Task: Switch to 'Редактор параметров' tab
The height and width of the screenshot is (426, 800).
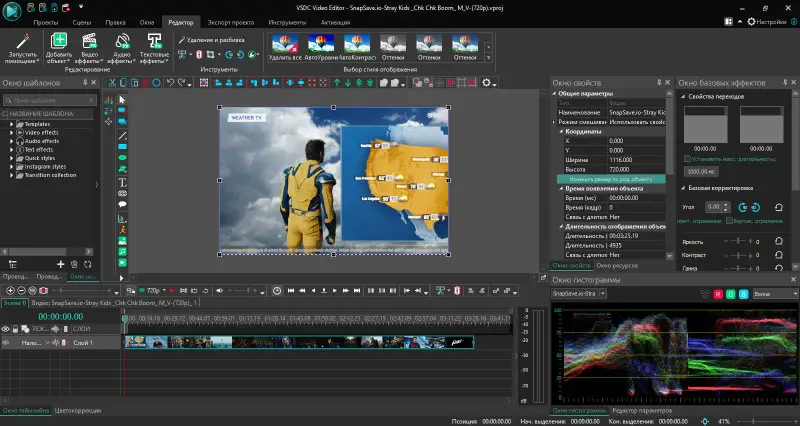Action: pos(642,411)
